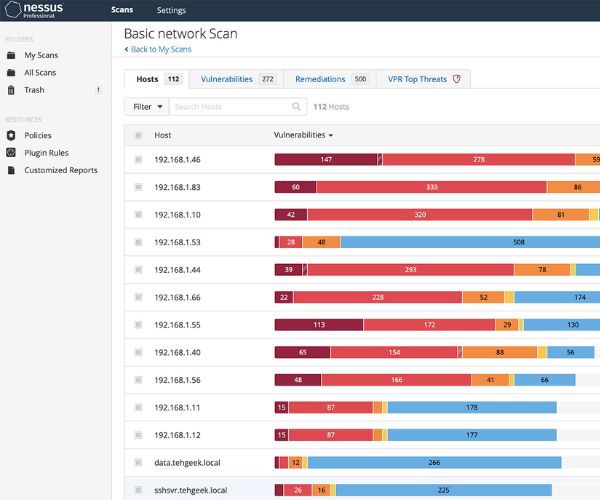
Task: Click the Customized Reports document icon
Action: (x=11, y=170)
